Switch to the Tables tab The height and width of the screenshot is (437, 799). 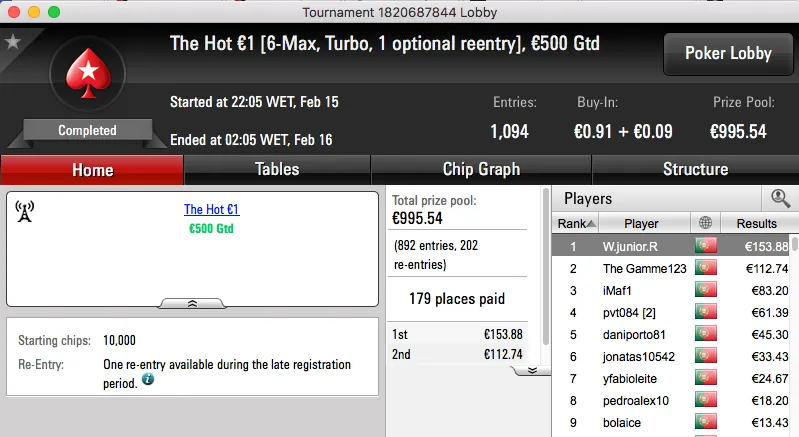tap(277, 169)
